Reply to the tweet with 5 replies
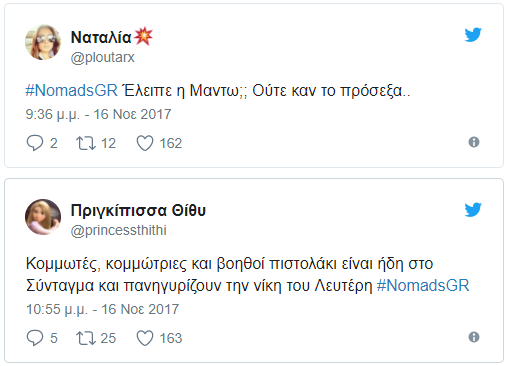 [x=35, y=338]
